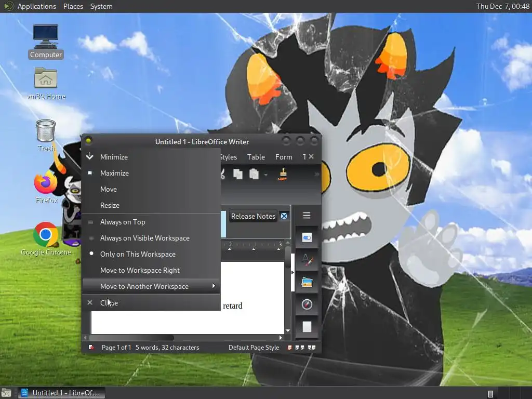Choose Maximize from the window menu
This screenshot has width=532, height=399.
151,173
